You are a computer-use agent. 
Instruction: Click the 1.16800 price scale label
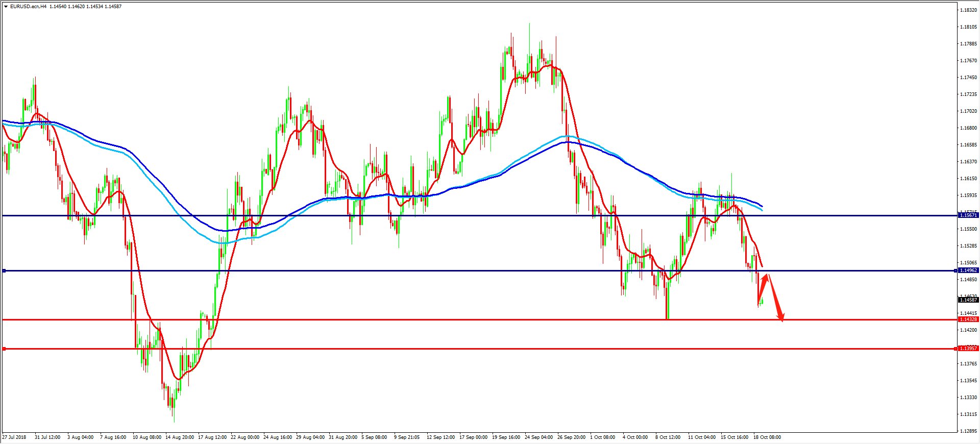point(969,128)
